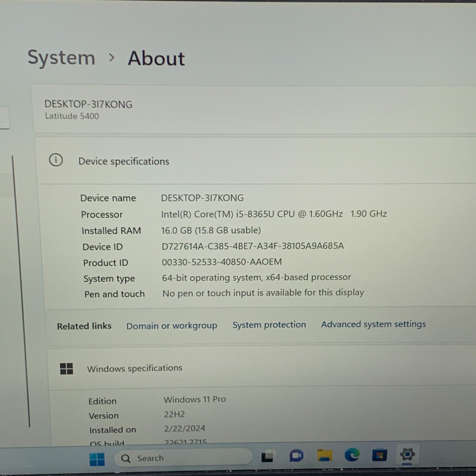This screenshot has height=476, width=476.
Task: Click the Settings gear taskbar icon
Action: [x=407, y=454]
